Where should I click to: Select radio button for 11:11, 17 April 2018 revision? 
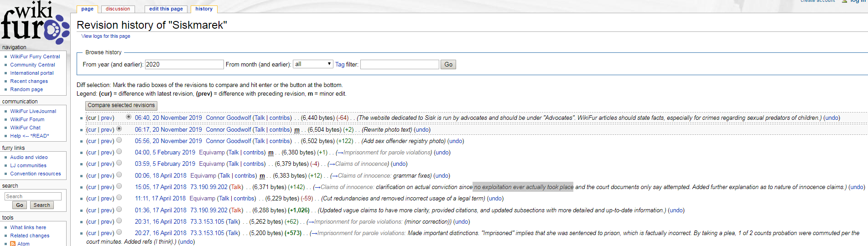pyautogui.click(x=119, y=198)
